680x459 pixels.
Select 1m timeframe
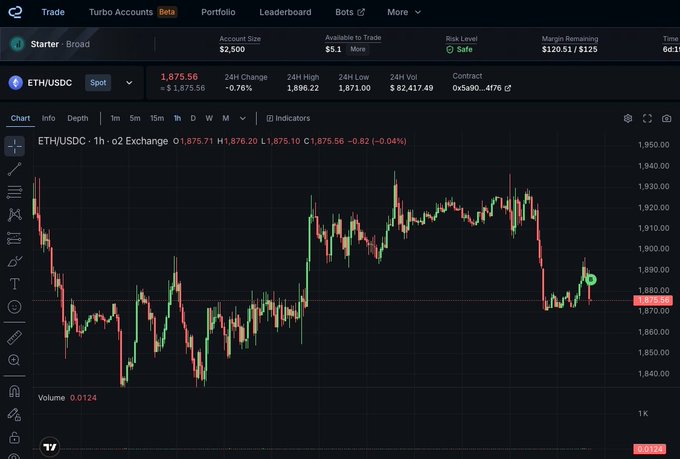115,118
